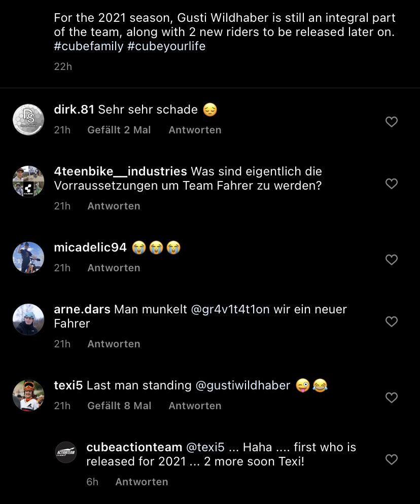The height and width of the screenshot is (504, 420).
Task: Tap Antworten under micadelic94's comment
Action: (x=114, y=268)
